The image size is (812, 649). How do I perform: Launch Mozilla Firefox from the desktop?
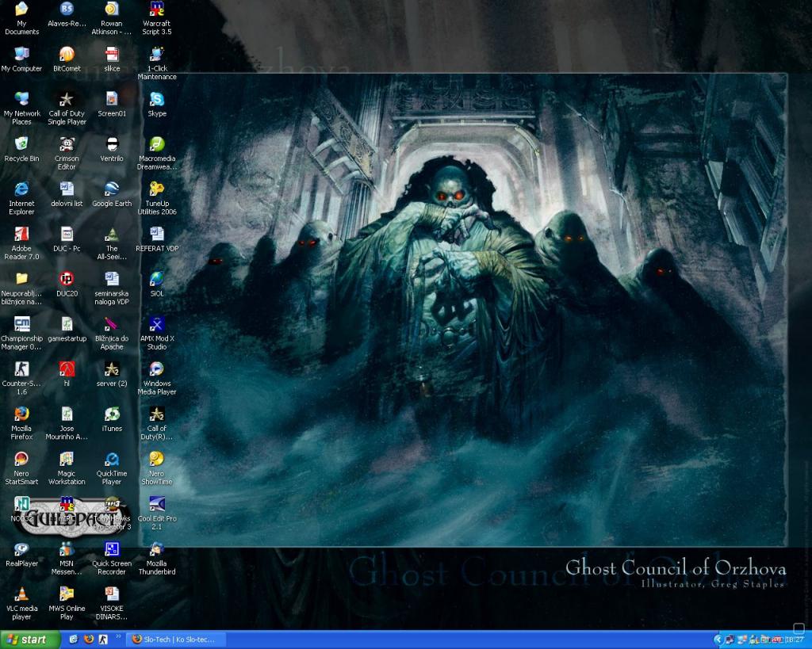tap(21, 423)
